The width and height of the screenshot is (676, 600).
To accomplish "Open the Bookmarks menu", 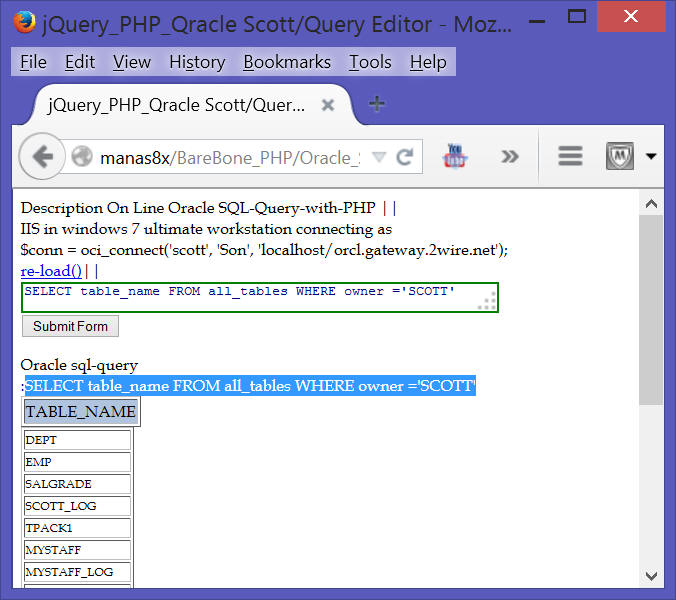I will click(x=287, y=62).
